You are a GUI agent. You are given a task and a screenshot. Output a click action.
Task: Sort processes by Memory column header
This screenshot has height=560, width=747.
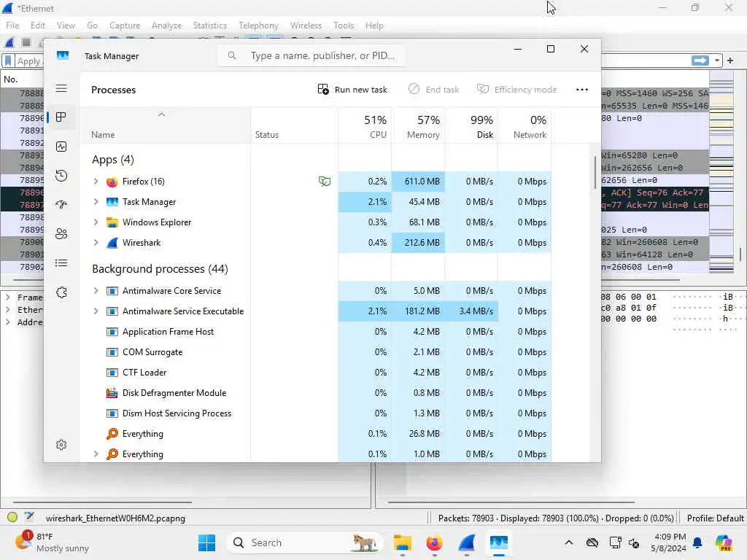pyautogui.click(x=418, y=126)
